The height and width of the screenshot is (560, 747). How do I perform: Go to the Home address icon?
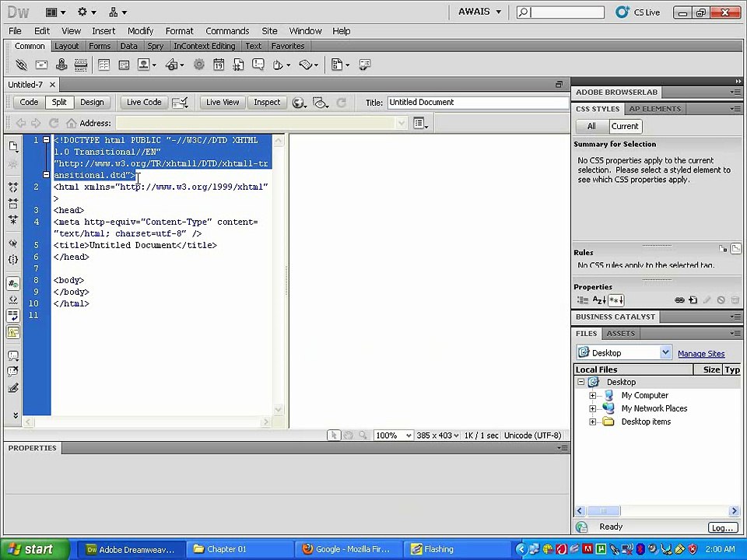[71, 124]
